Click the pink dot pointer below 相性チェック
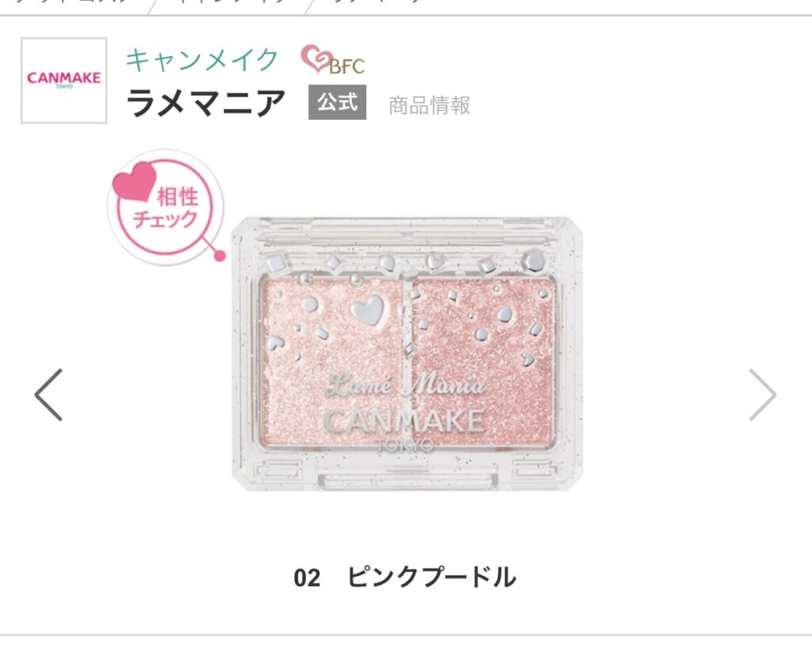Screen dimensions: 812x649 [220, 255]
